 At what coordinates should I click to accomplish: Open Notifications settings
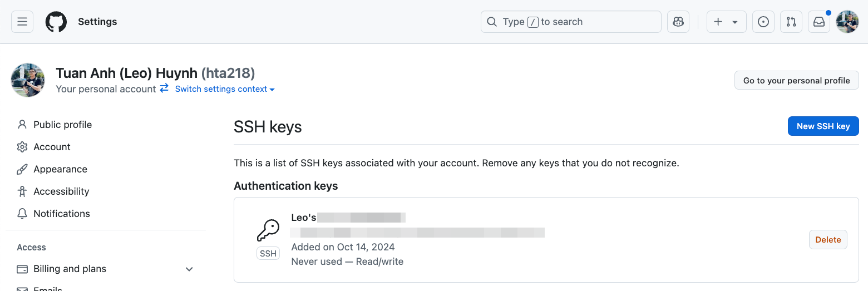click(61, 214)
